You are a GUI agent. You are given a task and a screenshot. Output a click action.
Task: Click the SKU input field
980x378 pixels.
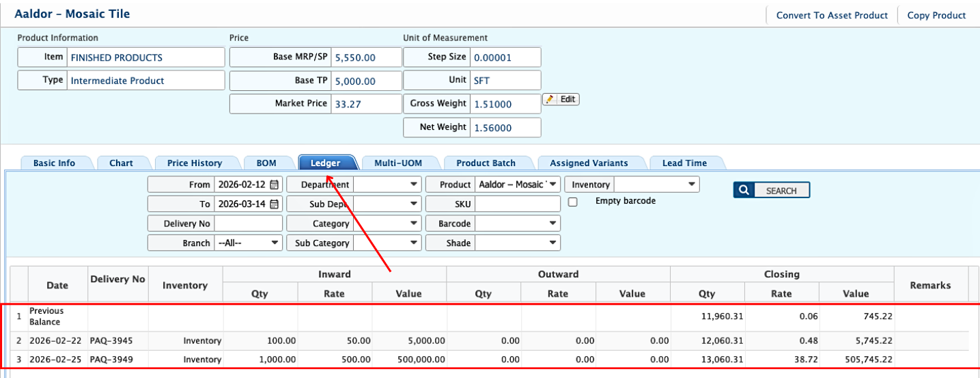click(517, 204)
